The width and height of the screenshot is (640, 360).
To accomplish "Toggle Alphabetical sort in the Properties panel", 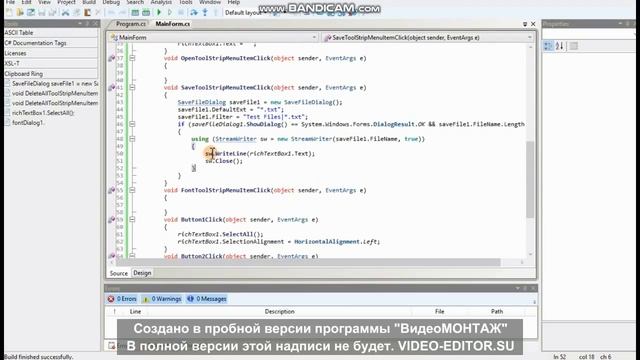I will tap(560, 46).
